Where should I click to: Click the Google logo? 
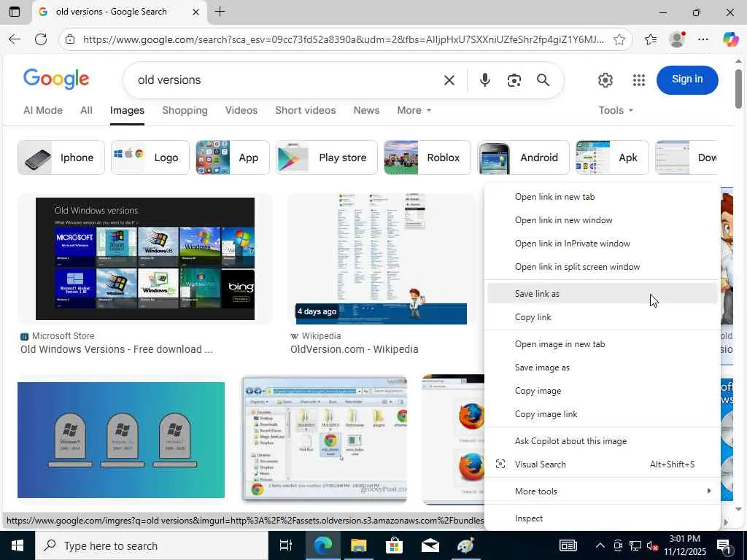coord(56,79)
